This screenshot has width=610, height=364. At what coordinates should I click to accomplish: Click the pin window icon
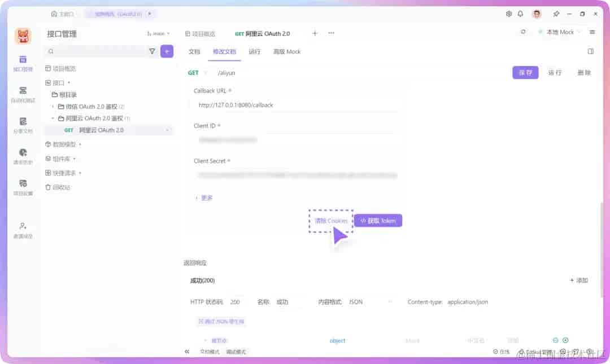[x=556, y=14]
